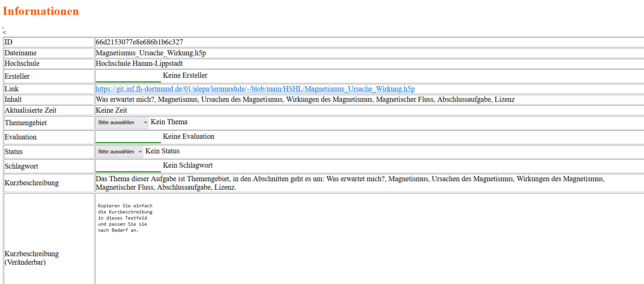Open the Status 'Bitte auswählen' dropdown
Viewport: 644px width, 284px height.
tap(119, 152)
